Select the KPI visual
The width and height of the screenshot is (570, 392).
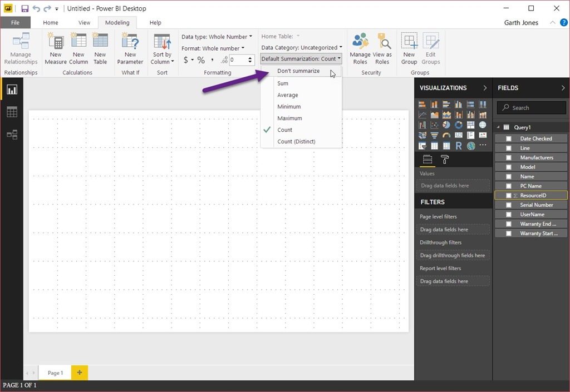click(483, 135)
